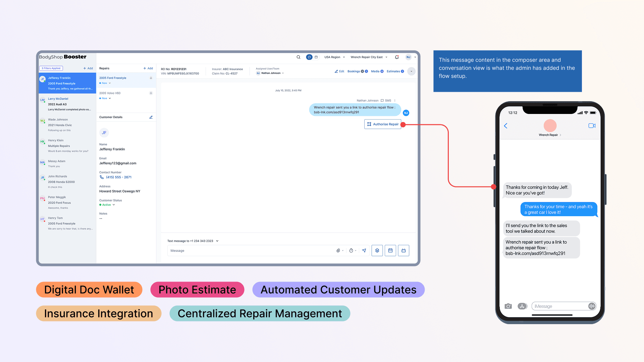
Task: Call the contact number (415) 555 - 2671
Action: point(119,177)
